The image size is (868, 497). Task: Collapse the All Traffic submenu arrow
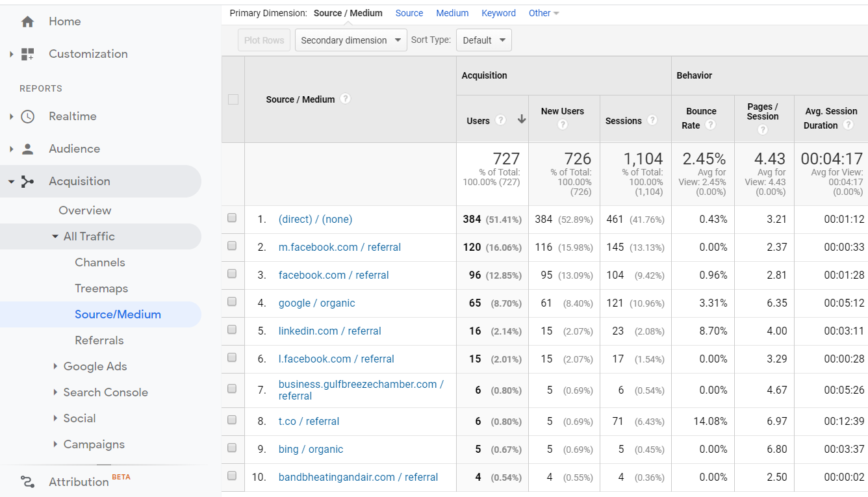(x=55, y=236)
